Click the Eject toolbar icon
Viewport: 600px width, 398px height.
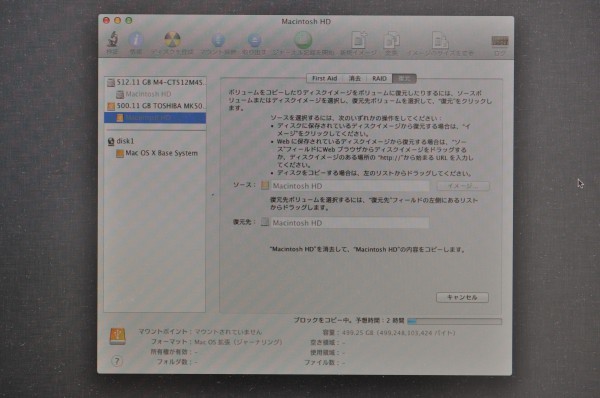(x=254, y=40)
